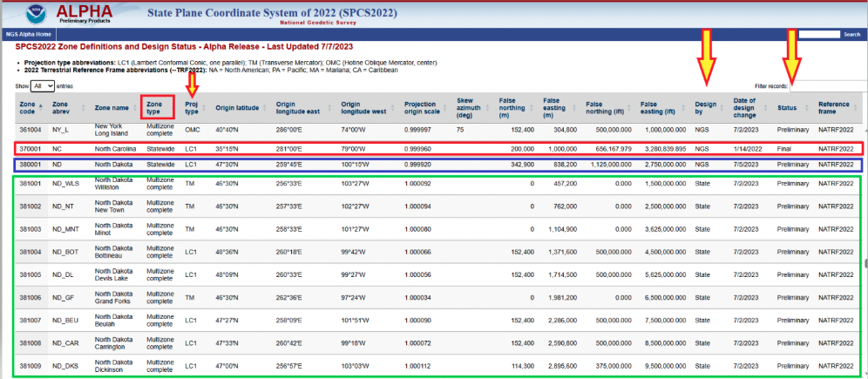The width and height of the screenshot is (868, 379).
Task: Sort by Origin latitude column header
Action: coord(237,108)
